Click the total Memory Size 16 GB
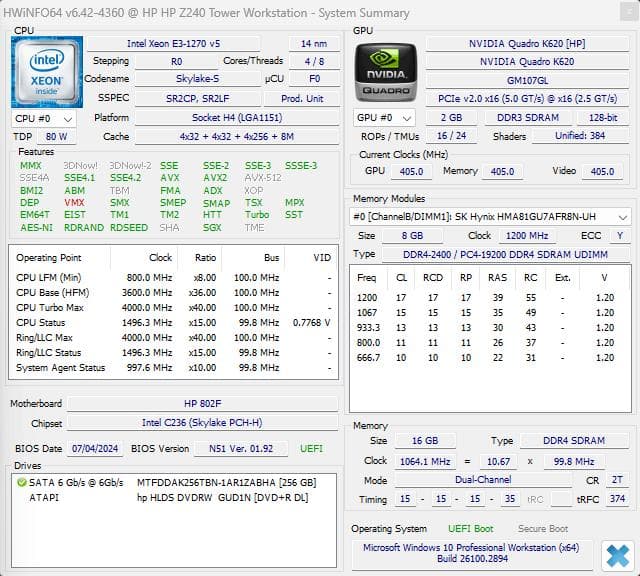The height and width of the screenshot is (576, 640). point(425,441)
